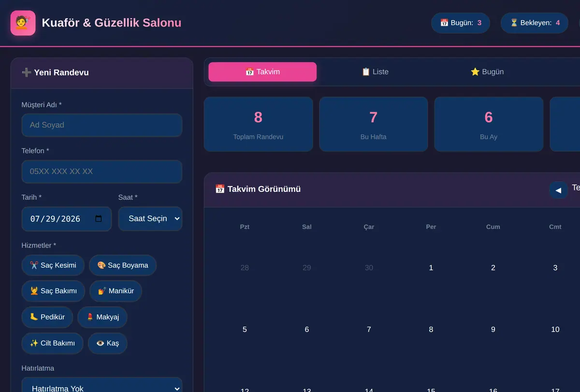This screenshot has height=392, width=580.
Task: Select day 6 in the calendar
Action: click(307, 330)
